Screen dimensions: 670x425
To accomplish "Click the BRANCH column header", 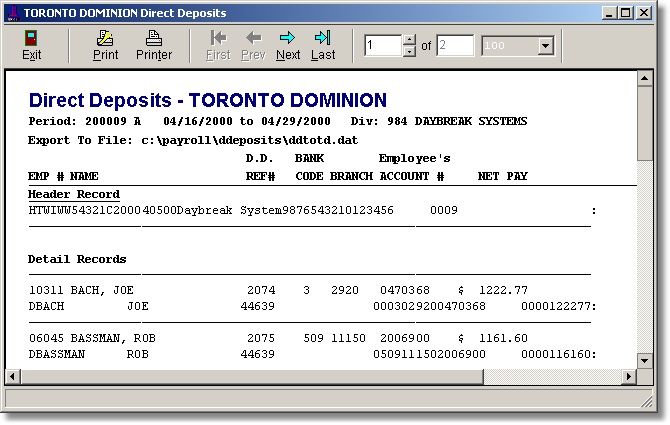I will click(x=351, y=176).
